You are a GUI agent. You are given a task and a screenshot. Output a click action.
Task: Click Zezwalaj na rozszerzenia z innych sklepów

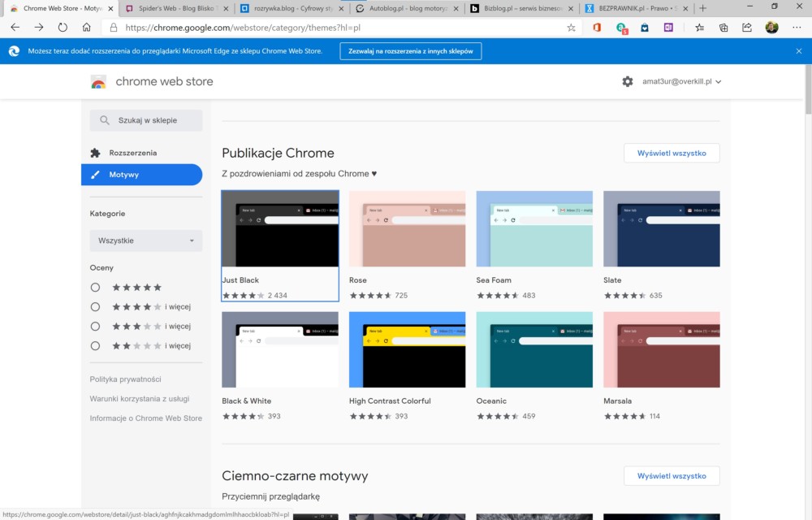tap(411, 50)
